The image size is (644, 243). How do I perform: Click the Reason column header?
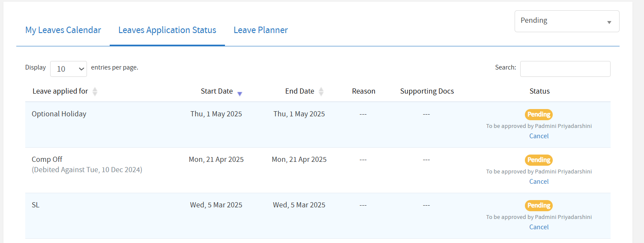(x=363, y=91)
